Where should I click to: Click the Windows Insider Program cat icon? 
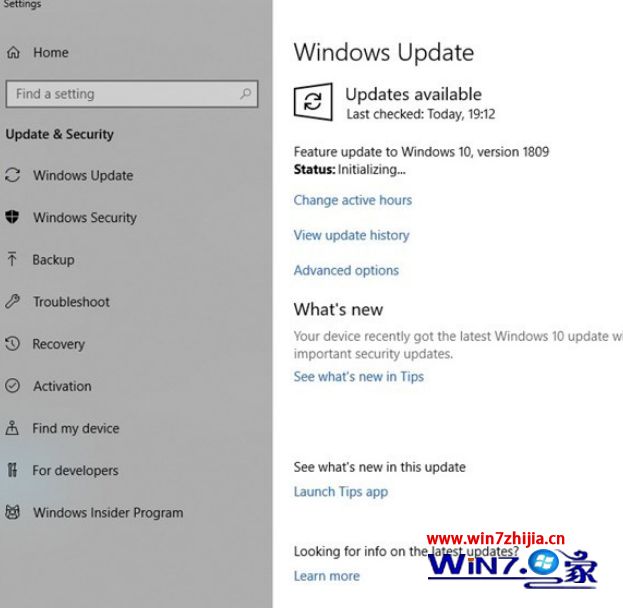(12, 512)
